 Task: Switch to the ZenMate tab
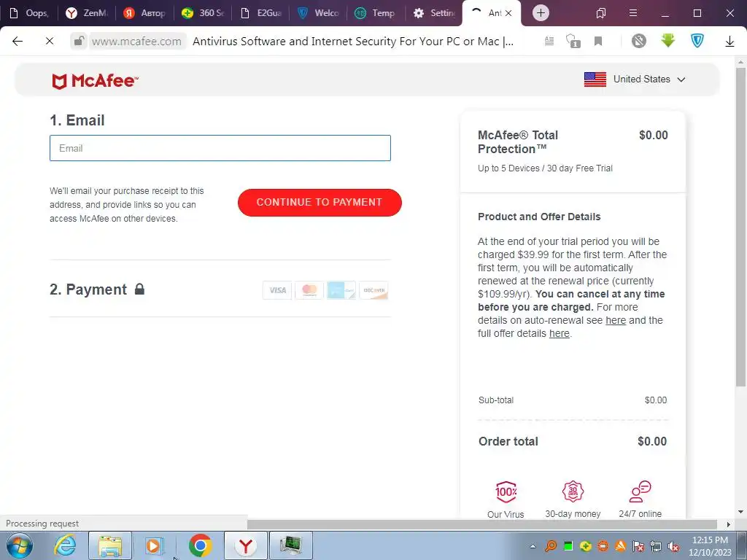(88, 13)
